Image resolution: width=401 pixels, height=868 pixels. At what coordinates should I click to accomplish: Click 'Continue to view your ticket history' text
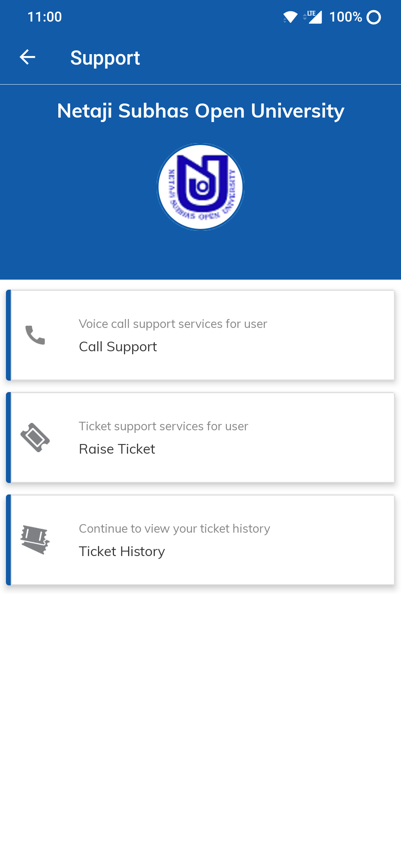click(x=175, y=529)
